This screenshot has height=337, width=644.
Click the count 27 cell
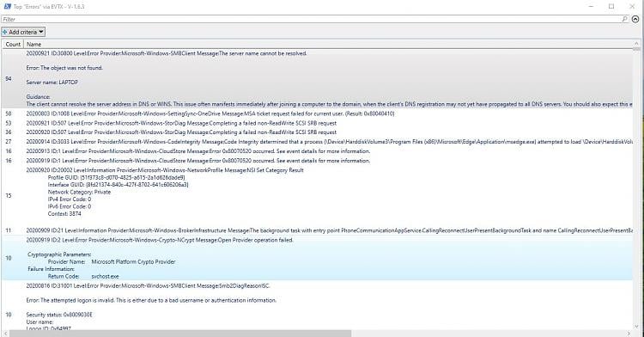coord(9,142)
